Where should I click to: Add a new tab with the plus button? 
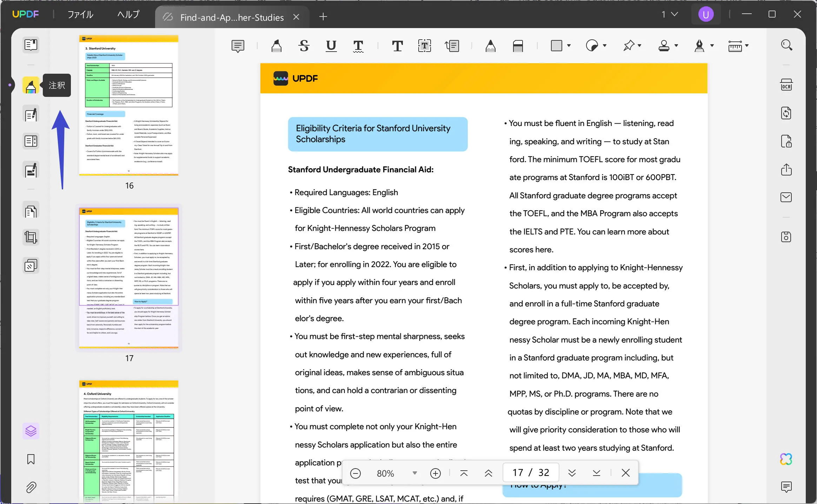323,16
